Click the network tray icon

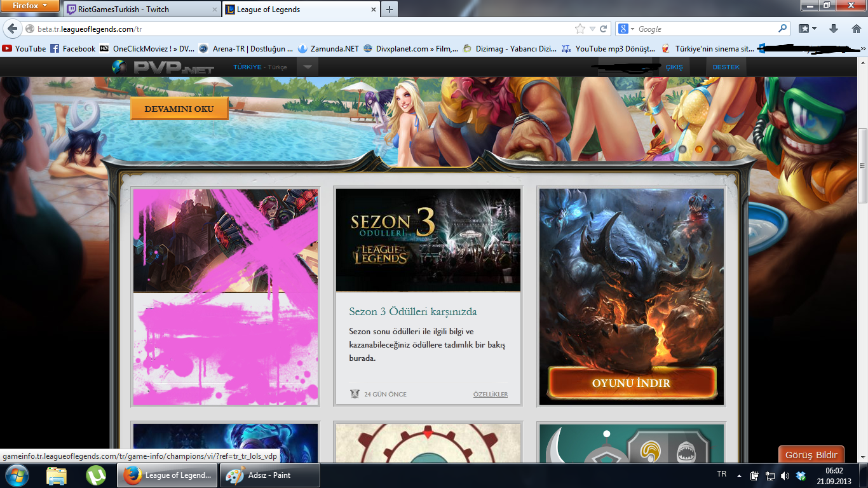coord(770,475)
